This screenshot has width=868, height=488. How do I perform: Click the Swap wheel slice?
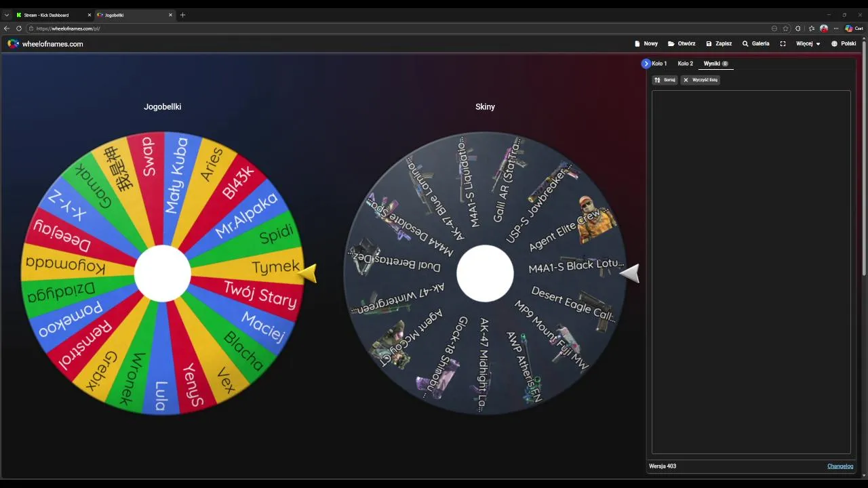(x=148, y=157)
